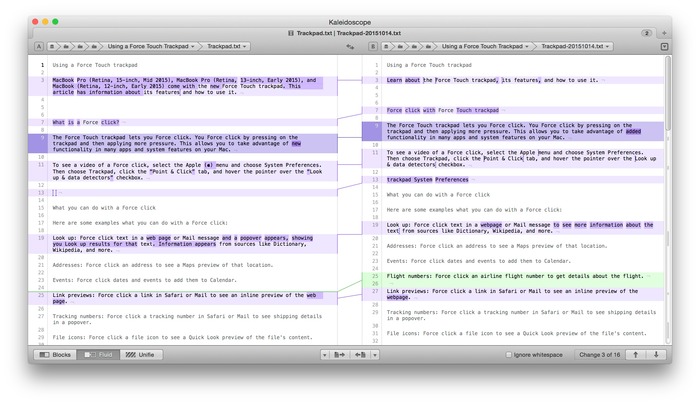The image size is (700, 404).
Task: Click the A side label button
Action: click(39, 46)
